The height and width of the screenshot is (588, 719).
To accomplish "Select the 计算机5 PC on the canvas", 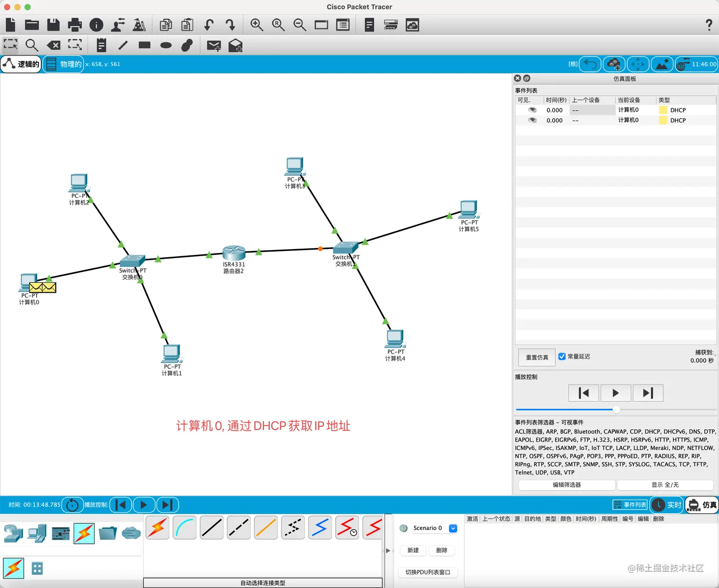I will (x=469, y=210).
